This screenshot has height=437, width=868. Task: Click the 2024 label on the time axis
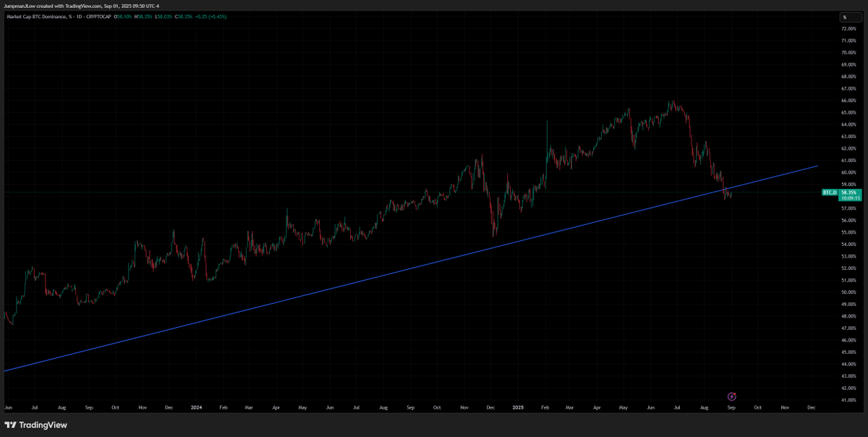pyautogui.click(x=195, y=407)
